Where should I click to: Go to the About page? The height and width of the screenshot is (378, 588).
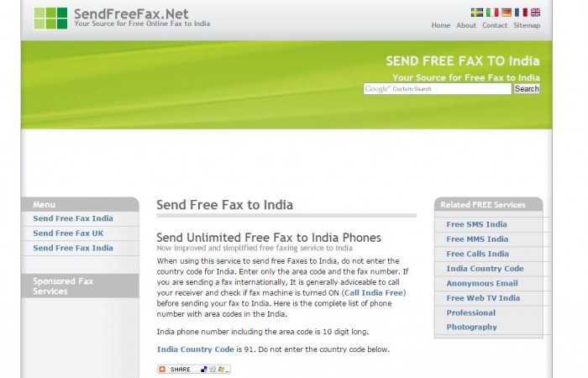click(x=466, y=25)
